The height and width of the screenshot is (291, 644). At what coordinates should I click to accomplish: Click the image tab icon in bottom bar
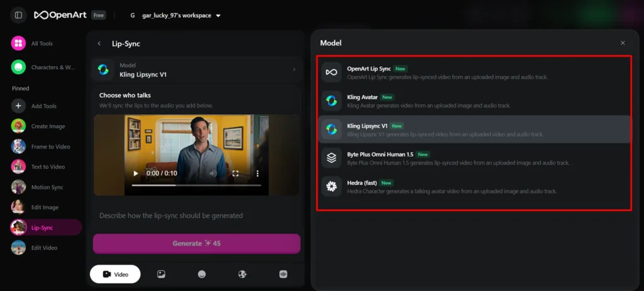[161, 274]
